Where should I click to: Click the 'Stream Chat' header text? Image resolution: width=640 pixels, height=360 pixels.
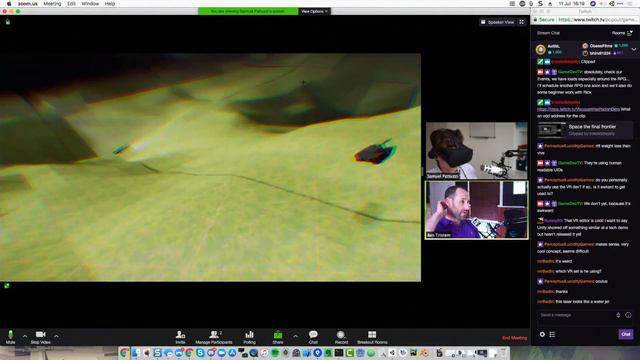tap(548, 33)
